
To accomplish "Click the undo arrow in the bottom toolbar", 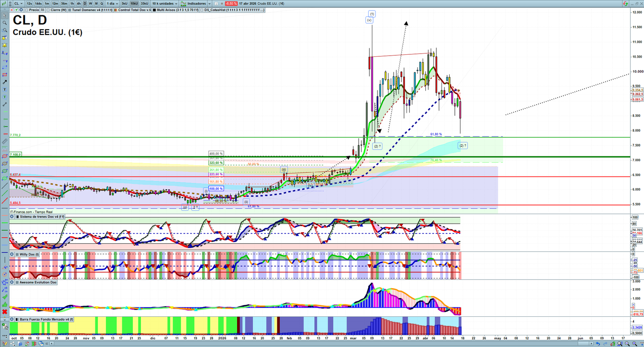I will coord(598,344).
